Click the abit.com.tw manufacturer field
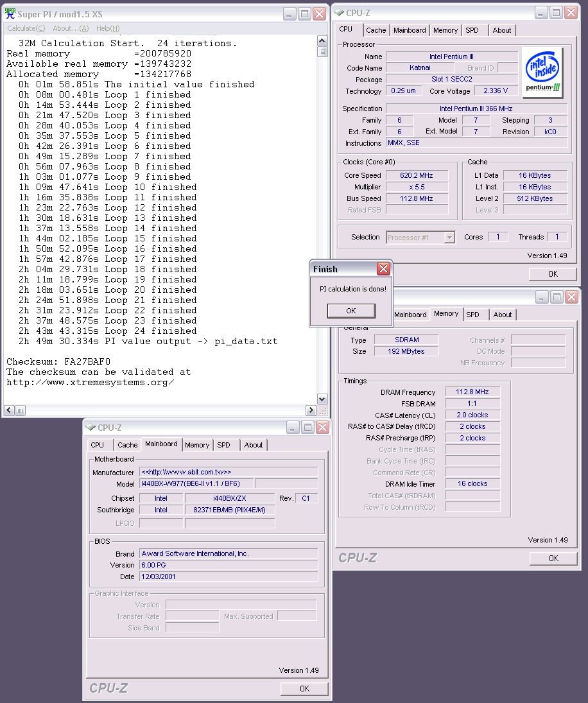This screenshot has height=703, width=588. pos(229,472)
